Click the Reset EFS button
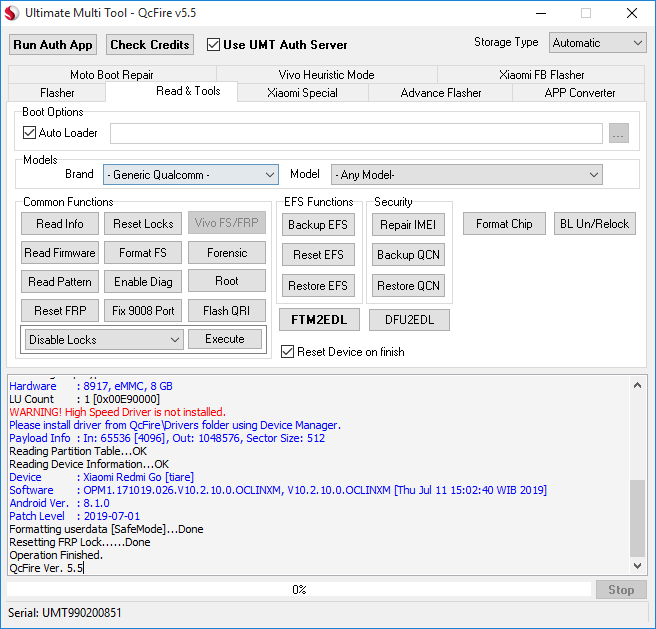This screenshot has height=629, width=656. point(318,254)
